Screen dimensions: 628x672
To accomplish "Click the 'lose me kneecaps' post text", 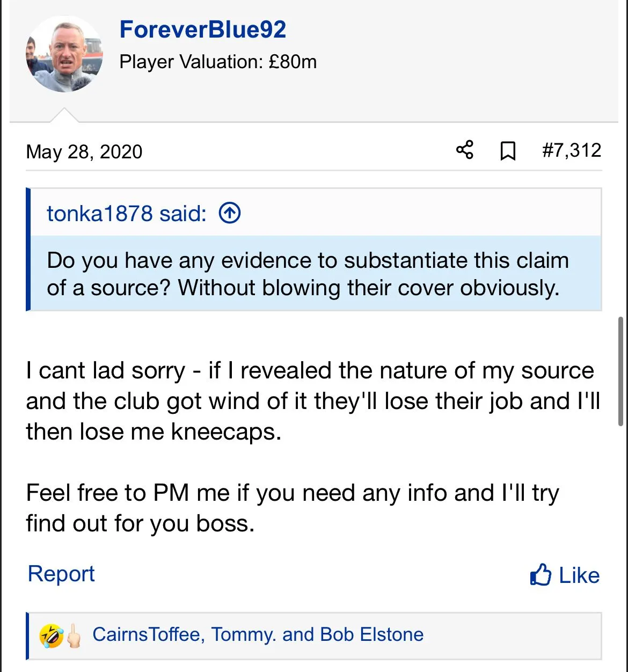I will click(153, 432).
